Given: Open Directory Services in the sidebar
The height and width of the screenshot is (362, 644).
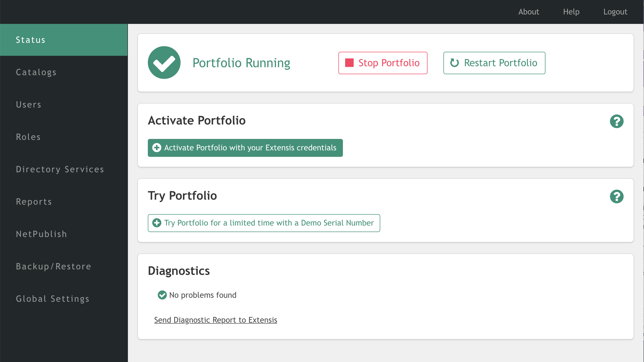Looking at the screenshot, I should 64,169.
